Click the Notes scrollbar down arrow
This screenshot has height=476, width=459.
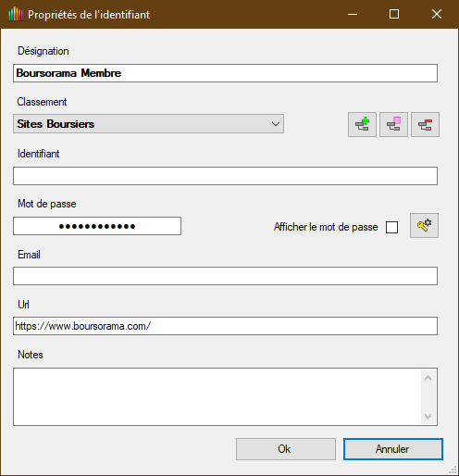[x=428, y=417]
